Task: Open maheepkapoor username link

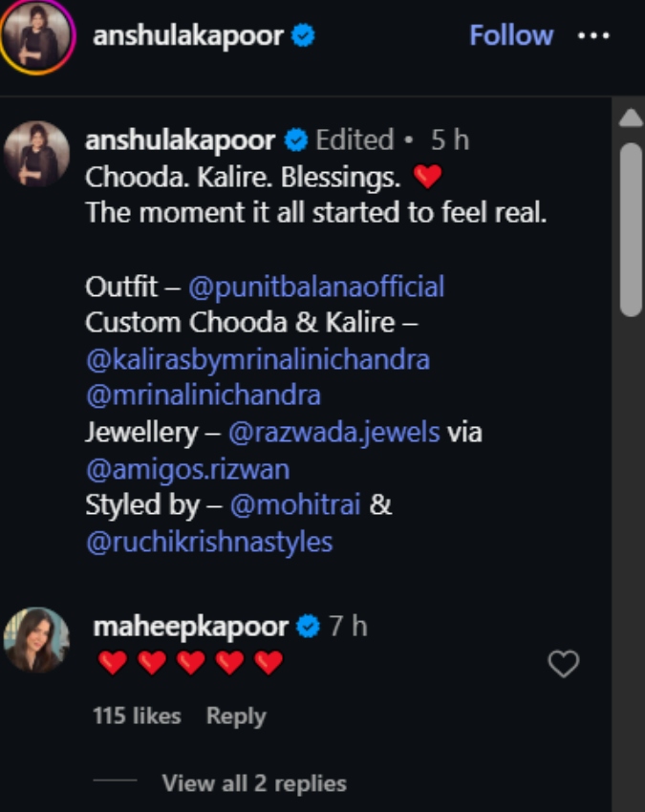Action: tap(190, 627)
